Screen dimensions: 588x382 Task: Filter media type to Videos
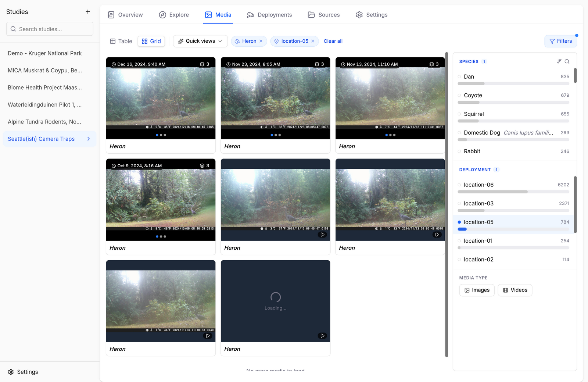click(x=515, y=290)
